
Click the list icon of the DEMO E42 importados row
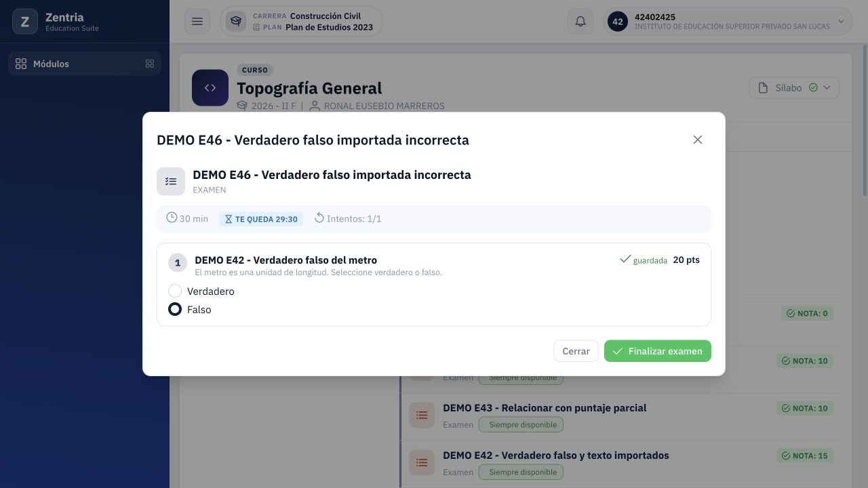[422, 462]
